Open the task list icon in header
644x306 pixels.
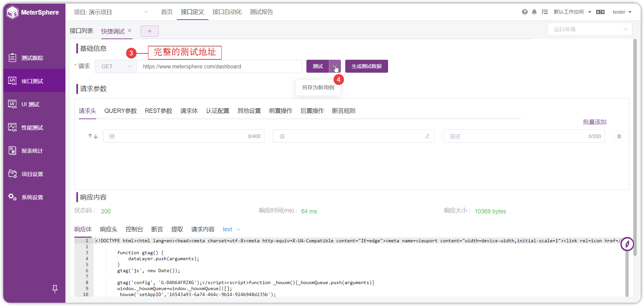[545, 12]
